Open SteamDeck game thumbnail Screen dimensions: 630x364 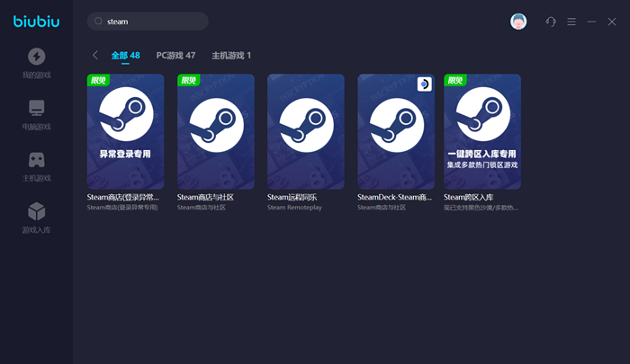395,131
